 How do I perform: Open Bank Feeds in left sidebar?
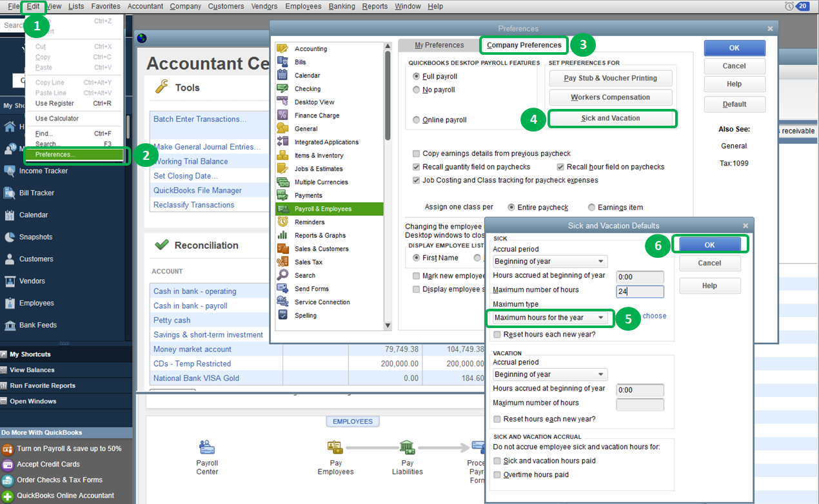pos(38,325)
